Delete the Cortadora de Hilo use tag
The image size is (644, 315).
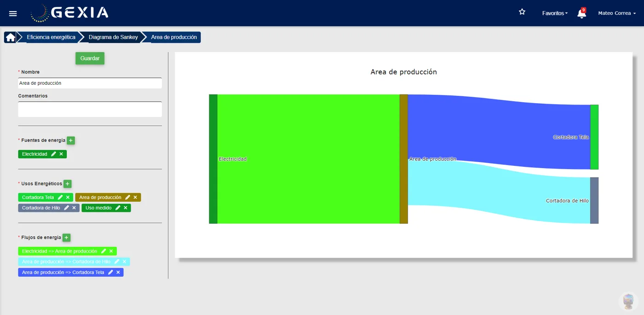tap(74, 208)
